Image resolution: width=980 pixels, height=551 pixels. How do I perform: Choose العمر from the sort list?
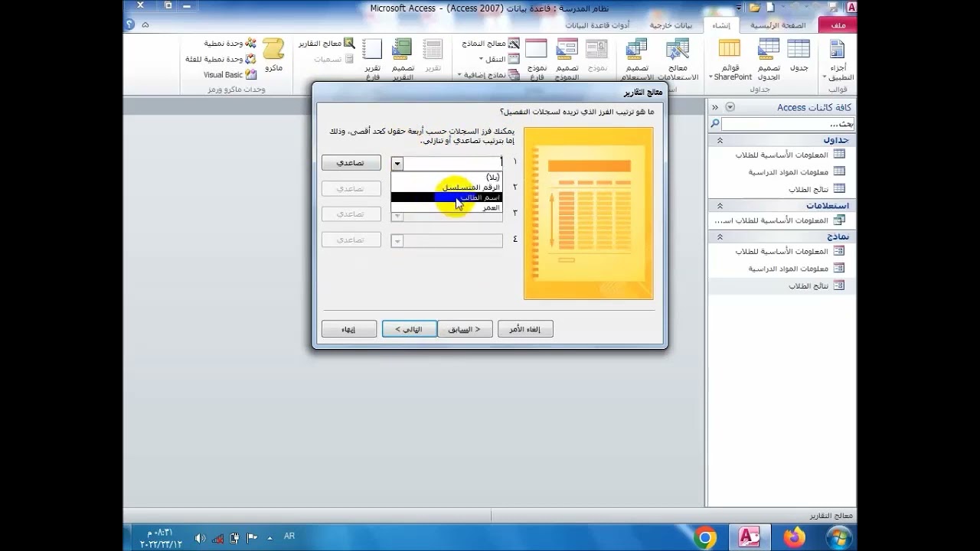click(x=446, y=207)
